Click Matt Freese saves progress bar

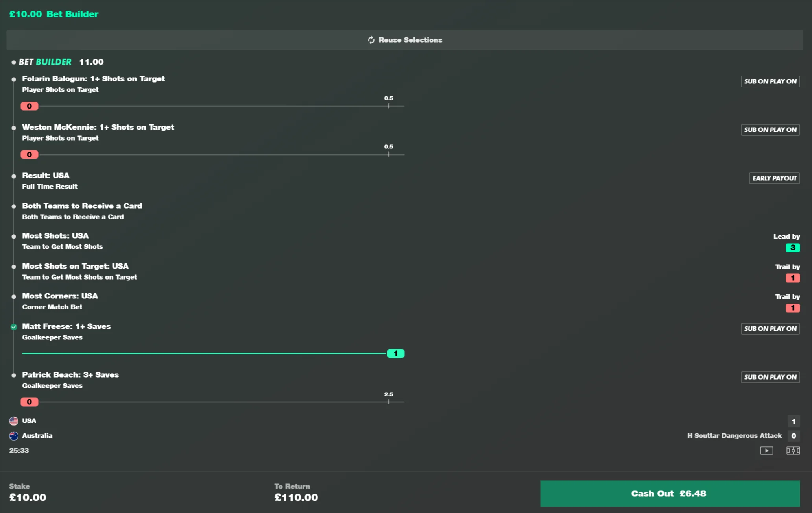coord(213,354)
